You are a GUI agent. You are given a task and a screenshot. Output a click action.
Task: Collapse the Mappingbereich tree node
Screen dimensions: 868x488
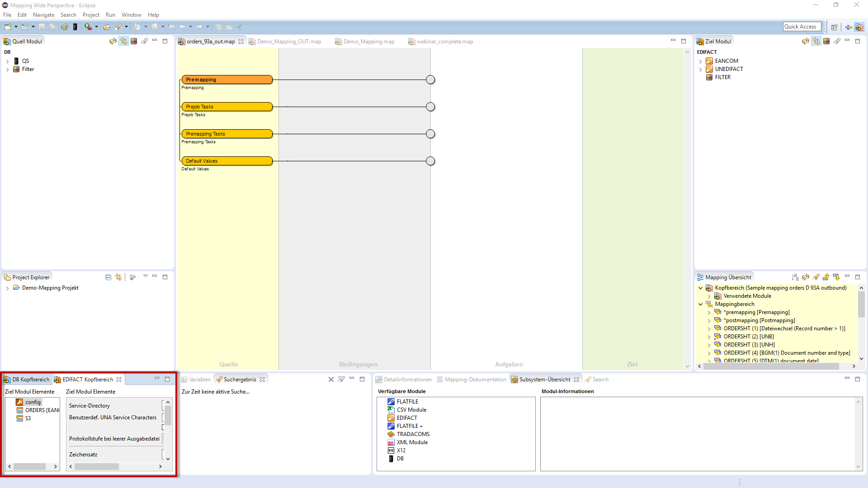pos(701,305)
